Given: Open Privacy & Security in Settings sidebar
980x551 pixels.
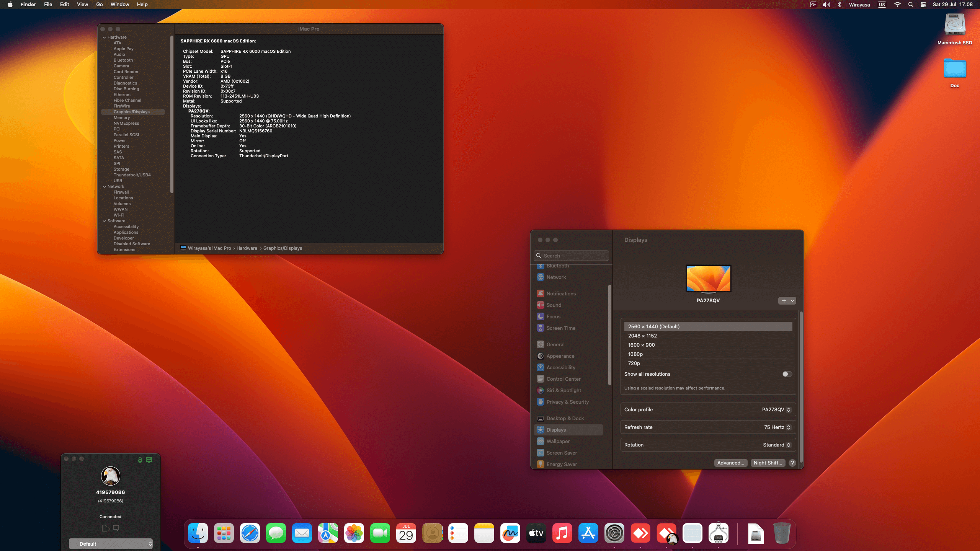Looking at the screenshot, I should (x=568, y=402).
